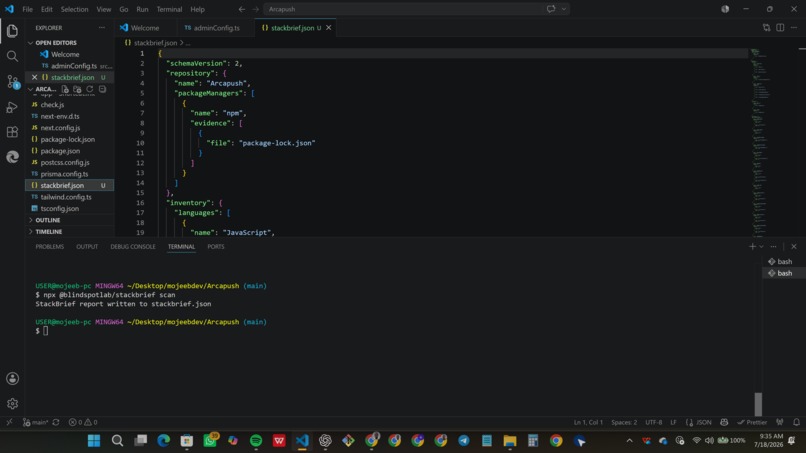The image size is (806, 453).
Task: Click the main* branch in status bar
Action: click(x=35, y=422)
